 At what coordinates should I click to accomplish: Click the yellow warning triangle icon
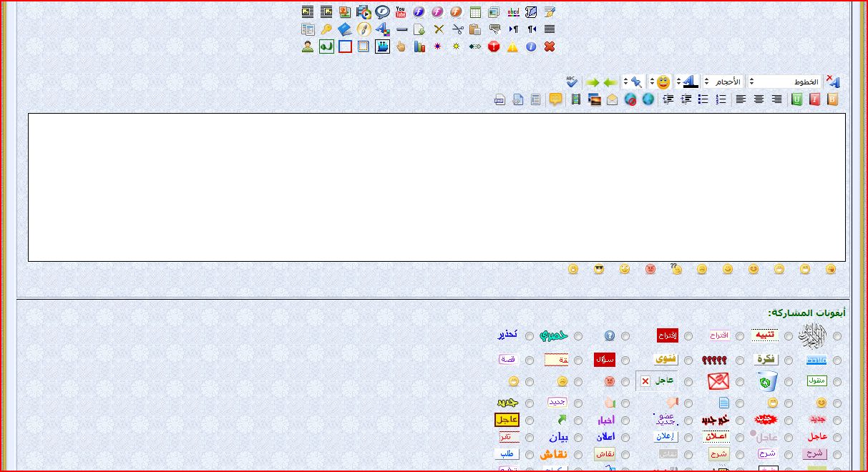(512, 47)
